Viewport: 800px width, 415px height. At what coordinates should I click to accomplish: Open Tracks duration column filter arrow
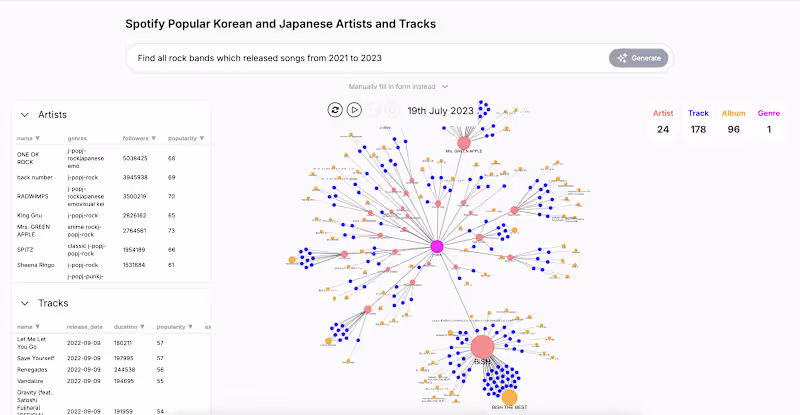coord(142,327)
